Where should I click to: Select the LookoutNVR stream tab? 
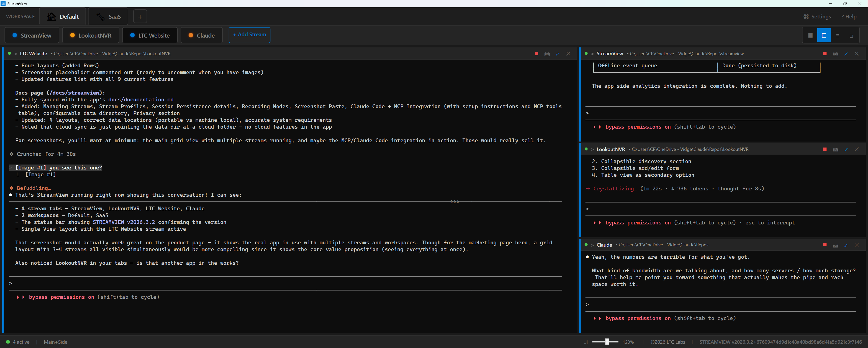point(91,35)
